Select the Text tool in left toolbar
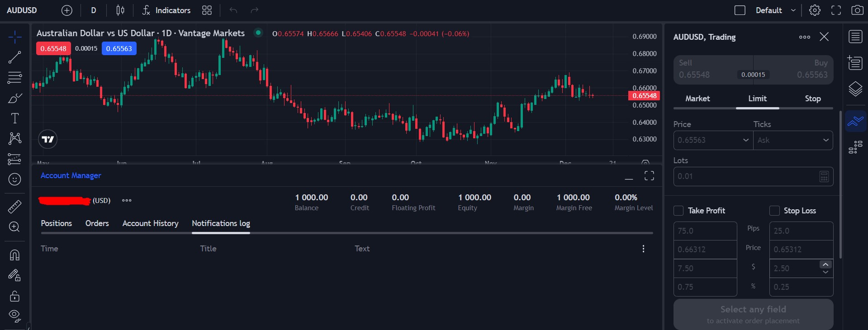The width and height of the screenshot is (868, 330). (x=14, y=118)
